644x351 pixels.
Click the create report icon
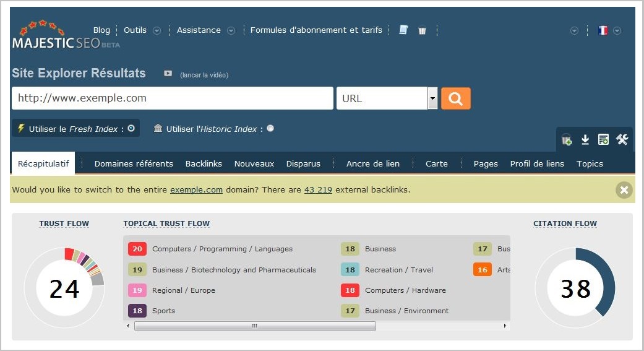603,140
